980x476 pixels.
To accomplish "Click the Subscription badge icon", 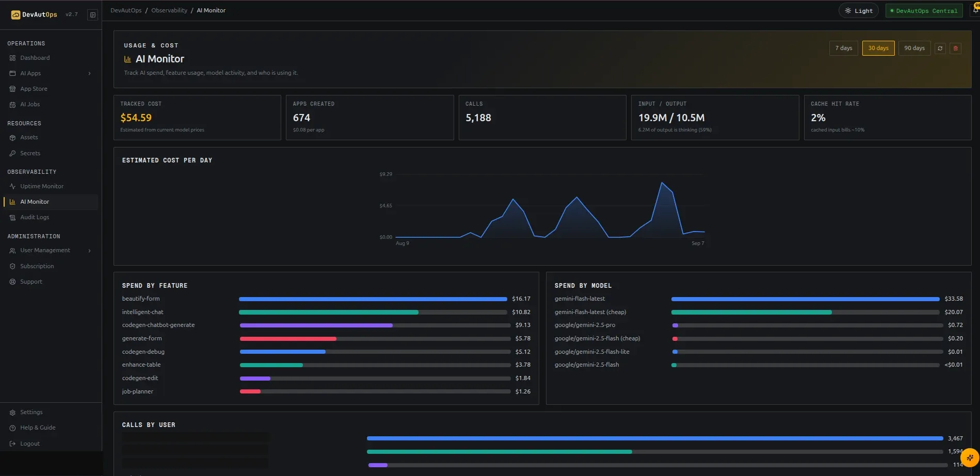I will coord(12,267).
